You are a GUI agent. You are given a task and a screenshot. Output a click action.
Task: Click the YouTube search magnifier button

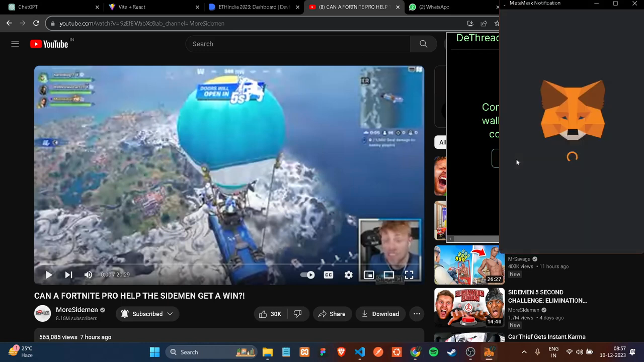click(x=423, y=44)
